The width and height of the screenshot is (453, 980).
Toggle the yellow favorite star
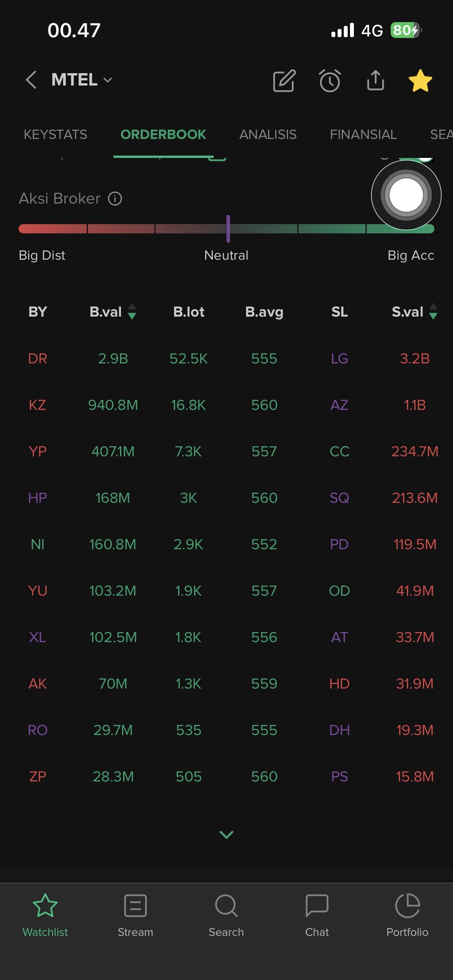tap(420, 81)
